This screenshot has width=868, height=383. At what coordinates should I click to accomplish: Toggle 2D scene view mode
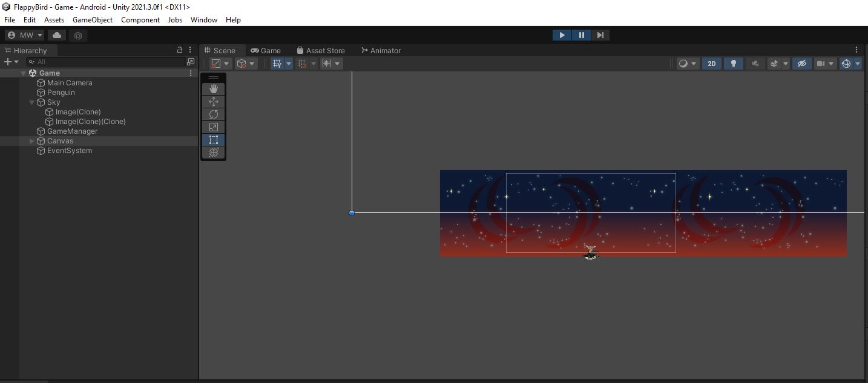click(711, 64)
